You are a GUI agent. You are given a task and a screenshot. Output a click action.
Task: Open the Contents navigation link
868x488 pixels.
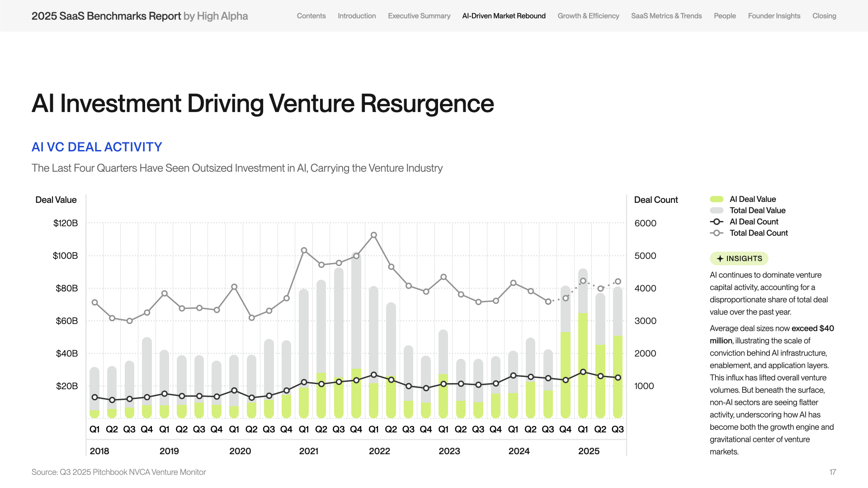pos(311,16)
